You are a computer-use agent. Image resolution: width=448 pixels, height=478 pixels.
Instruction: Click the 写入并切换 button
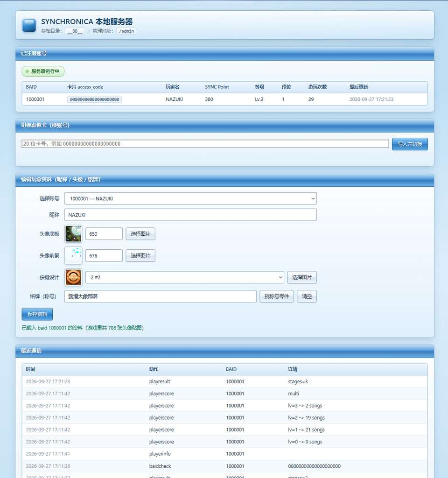[x=410, y=144]
